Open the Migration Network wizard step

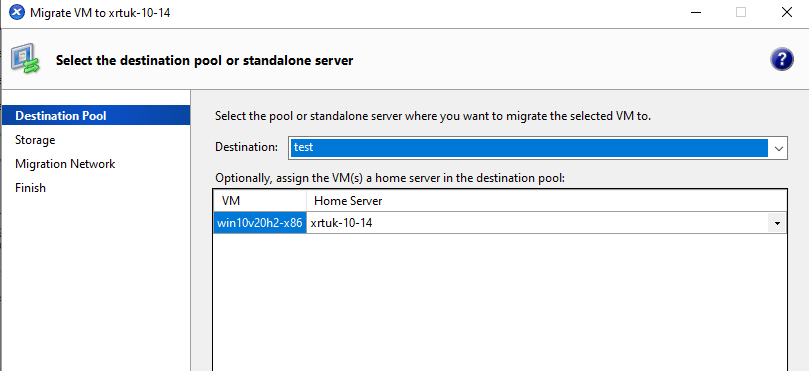click(65, 164)
